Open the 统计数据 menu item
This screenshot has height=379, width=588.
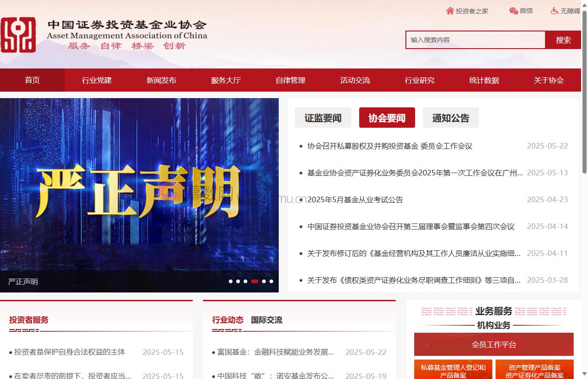(x=484, y=80)
